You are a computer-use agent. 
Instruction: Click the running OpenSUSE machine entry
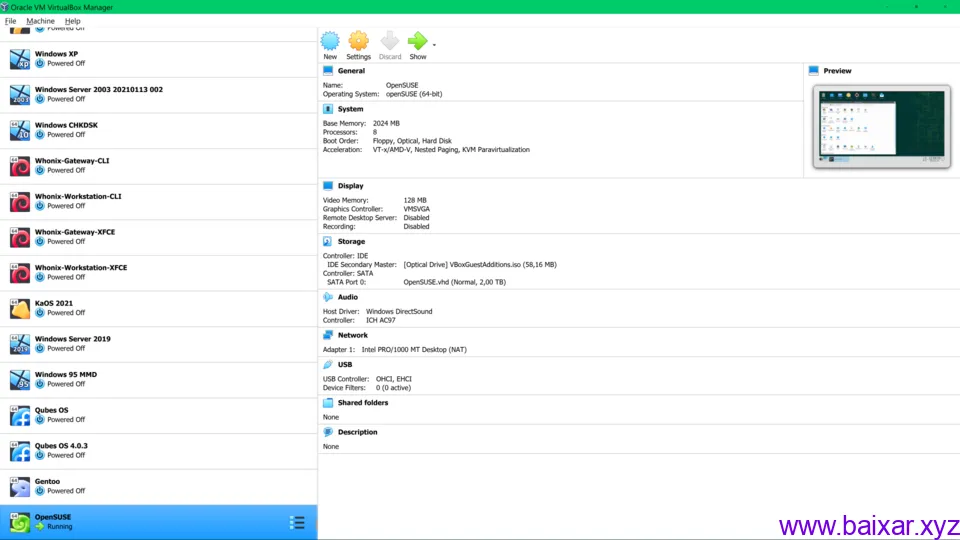point(159,522)
